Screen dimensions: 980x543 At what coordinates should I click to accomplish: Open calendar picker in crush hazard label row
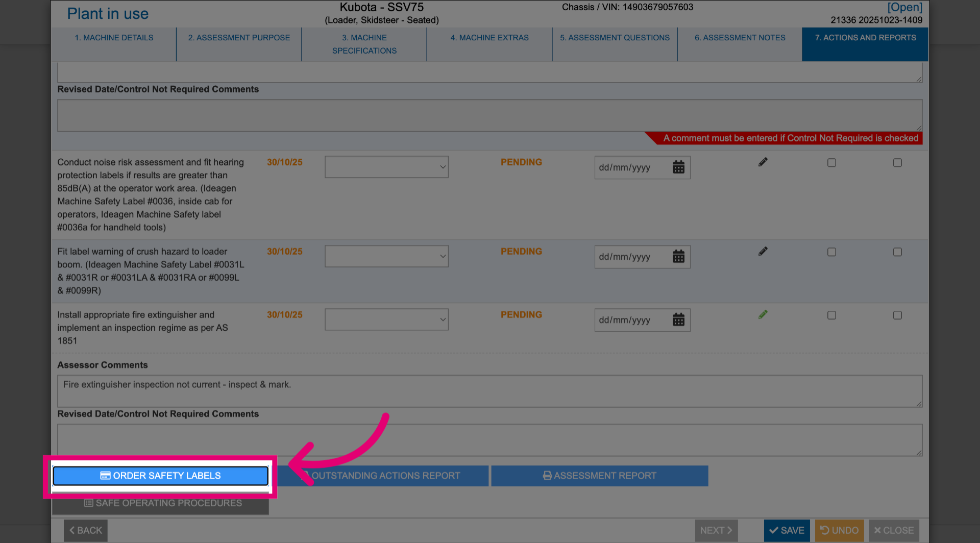pos(678,257)
